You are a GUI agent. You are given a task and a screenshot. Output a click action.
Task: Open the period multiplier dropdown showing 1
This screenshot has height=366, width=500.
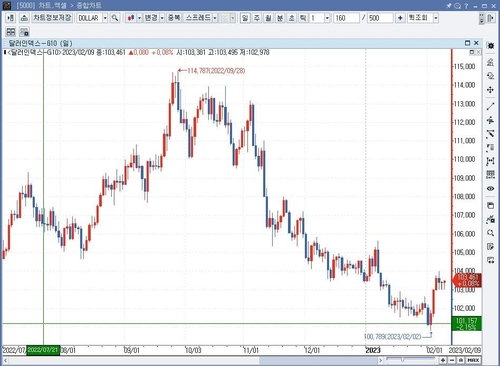point(327,18)
